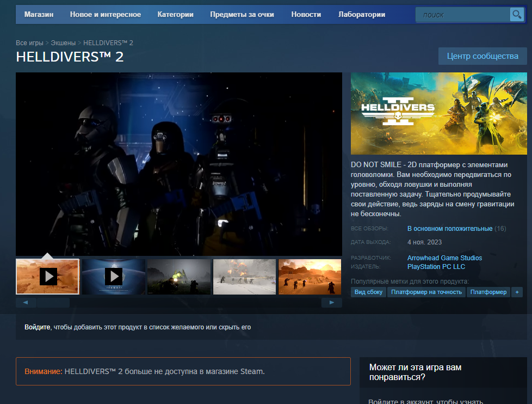Focus the поиск search field
532x404 pixels.
point(463,15)
